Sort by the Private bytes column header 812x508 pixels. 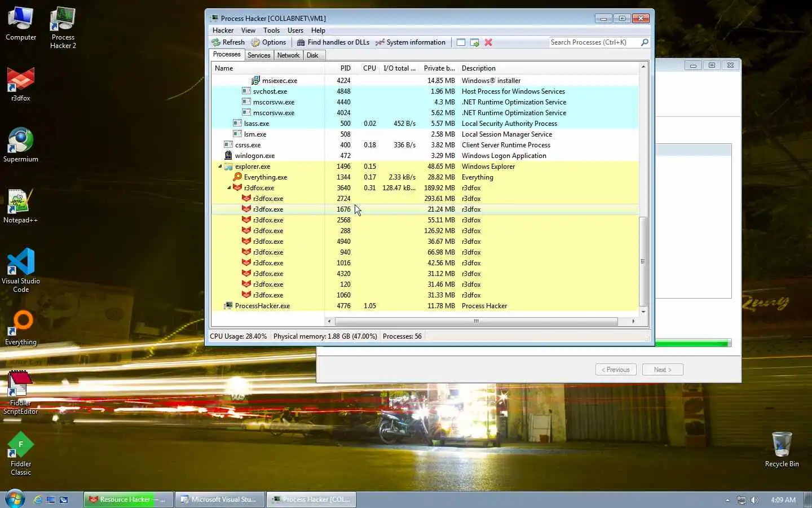point(439,68)
